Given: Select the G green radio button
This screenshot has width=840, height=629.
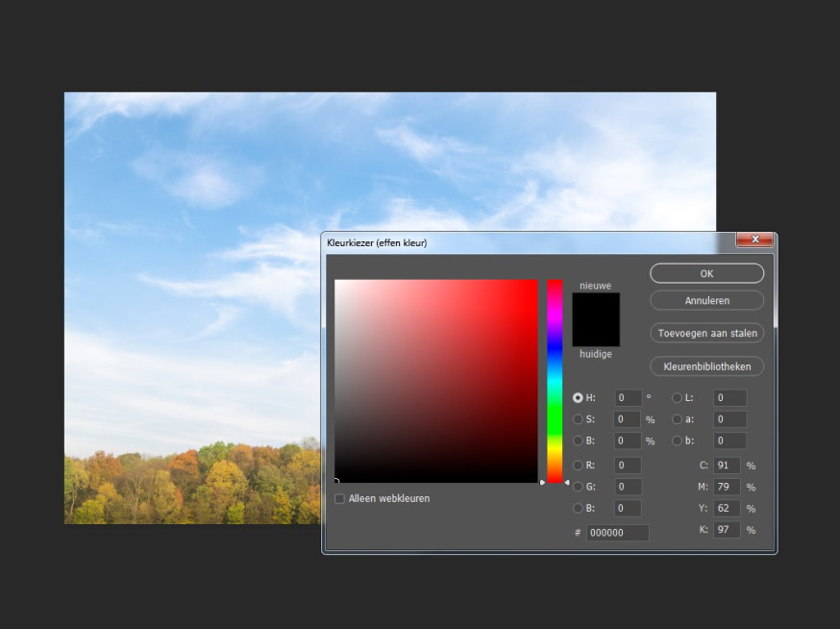Looking at the screenshot, I should pos(578,487).
